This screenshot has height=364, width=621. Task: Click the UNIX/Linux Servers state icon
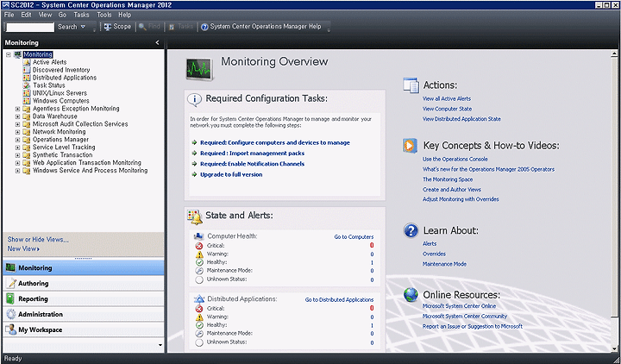(x=27, y=93)
